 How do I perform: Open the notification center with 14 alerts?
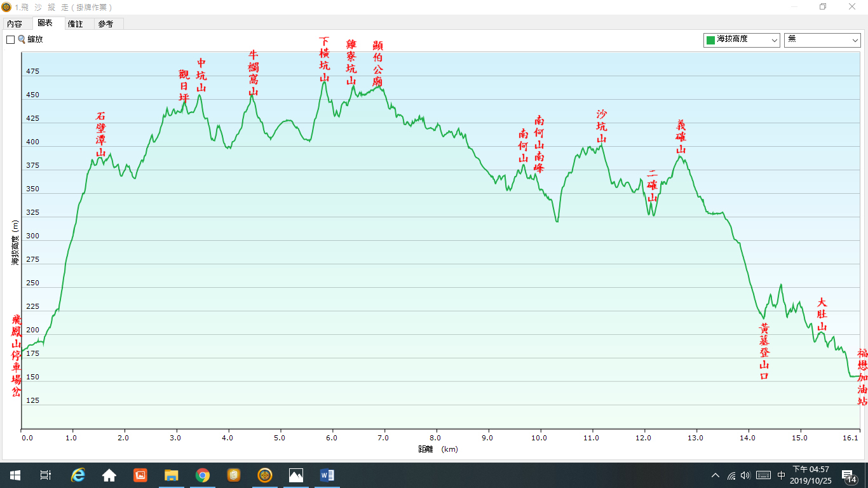pyautogui.click(x=848, y=475)
